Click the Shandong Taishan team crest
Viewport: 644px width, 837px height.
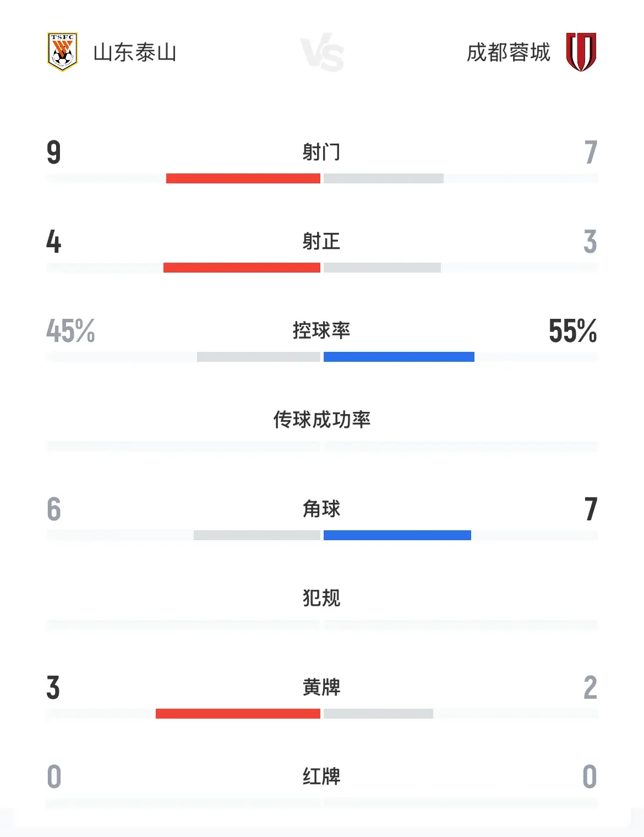coord(62,52)
